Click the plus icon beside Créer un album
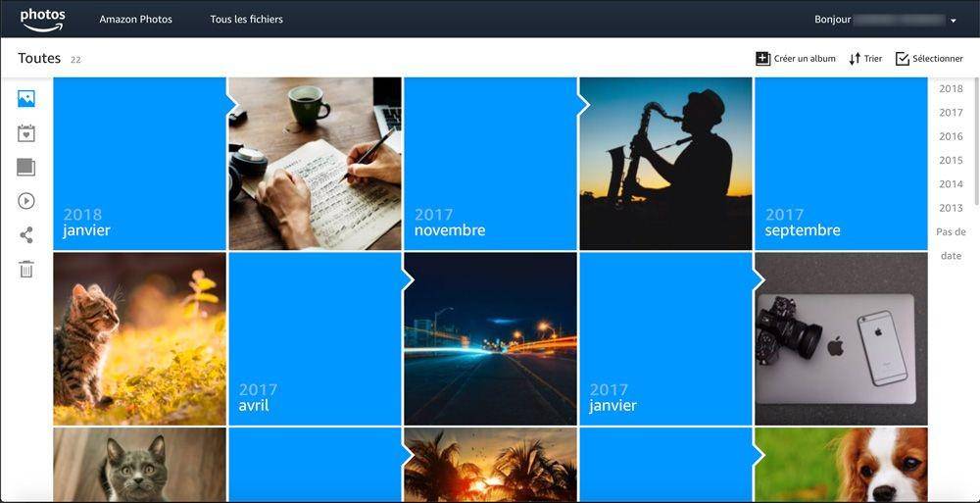The image size is (980, 503). (x=762, y=59)
